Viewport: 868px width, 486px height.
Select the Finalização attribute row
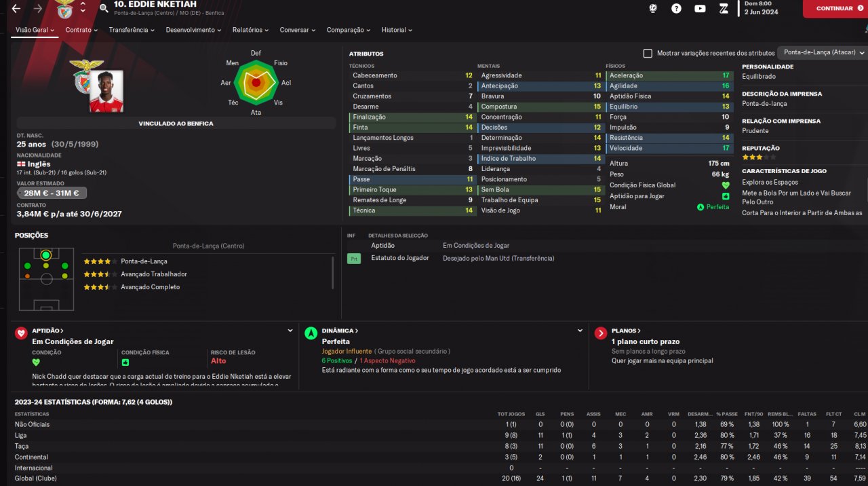[x=412, y=117]
